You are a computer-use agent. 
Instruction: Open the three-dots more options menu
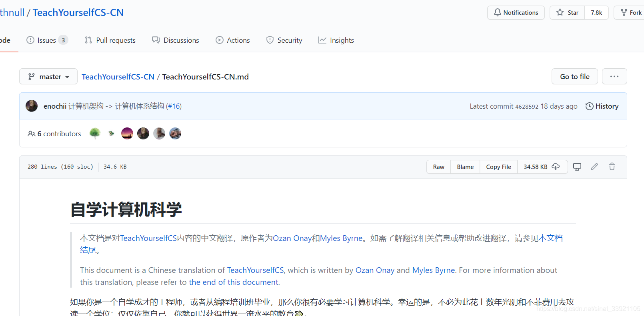point(614,76)
